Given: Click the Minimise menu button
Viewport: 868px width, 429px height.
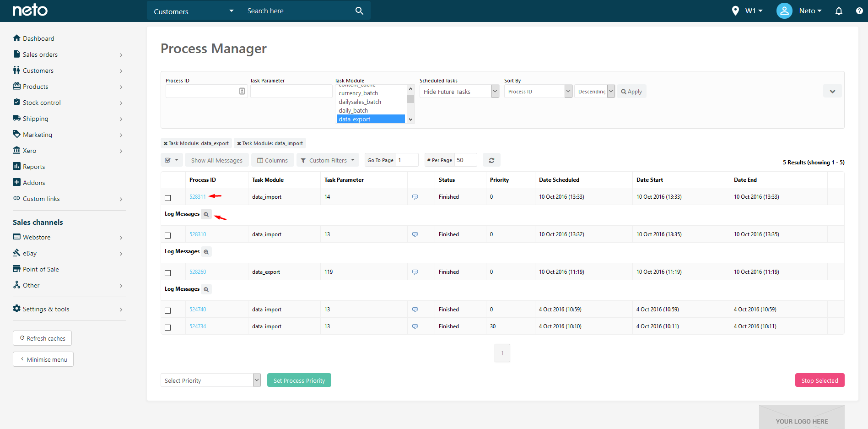Looking at the screenshot, I should pyautogui.click(x=43, y=359).
